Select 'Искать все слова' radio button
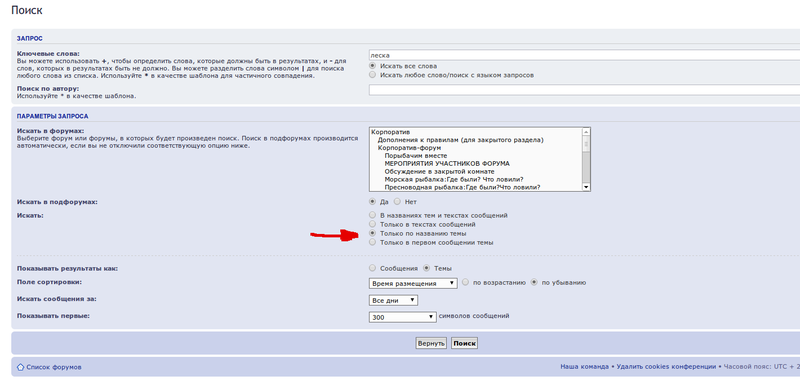 pyautogui.click(x=372, y=66)
